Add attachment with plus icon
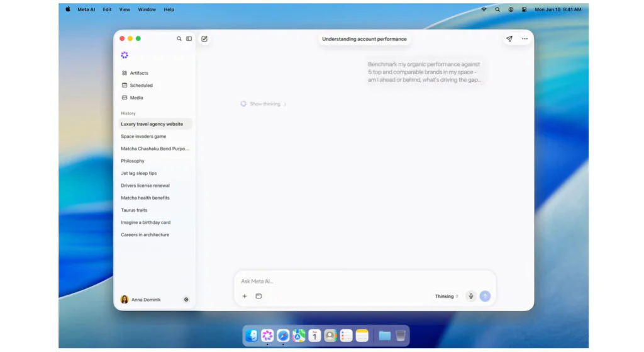Image resolution: width=644 pixels, height=352 pixels. point(245,296)
